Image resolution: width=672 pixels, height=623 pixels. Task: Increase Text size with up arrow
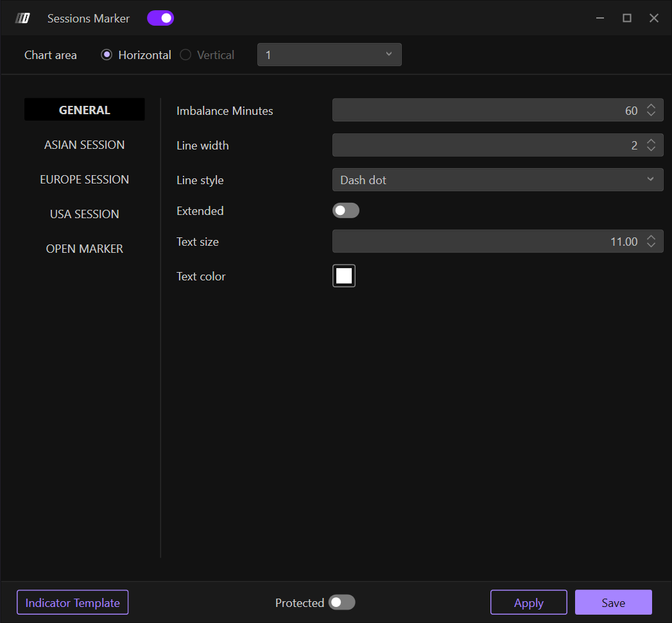pos(651,237)
